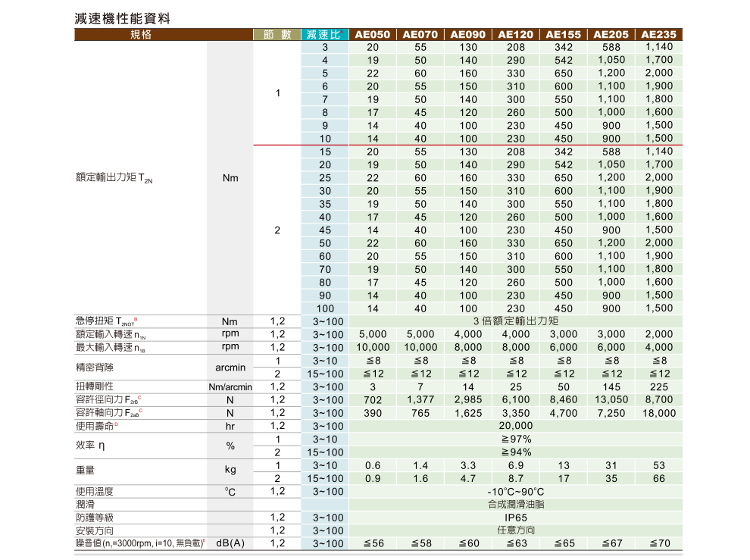Select the 合成潤滑油脂 lubrication cell
The width and height of the screenshot is (750, 560).
pos(516,504)
